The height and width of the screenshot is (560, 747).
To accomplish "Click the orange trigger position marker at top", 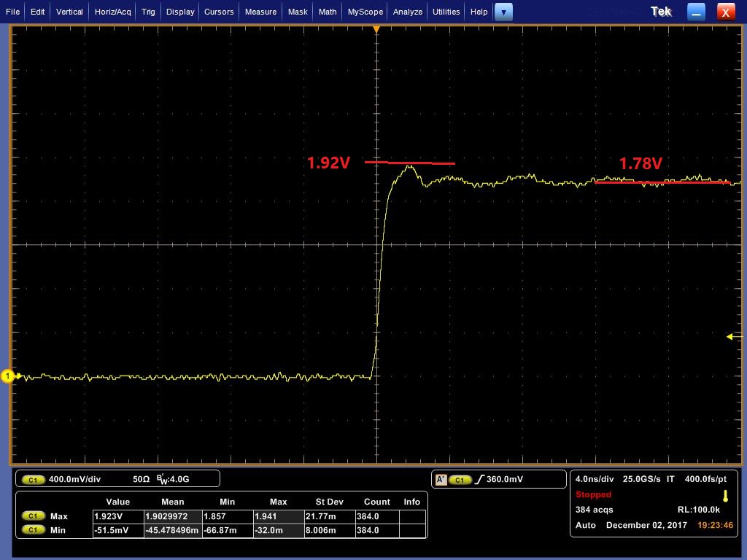I will coord(376,30).
